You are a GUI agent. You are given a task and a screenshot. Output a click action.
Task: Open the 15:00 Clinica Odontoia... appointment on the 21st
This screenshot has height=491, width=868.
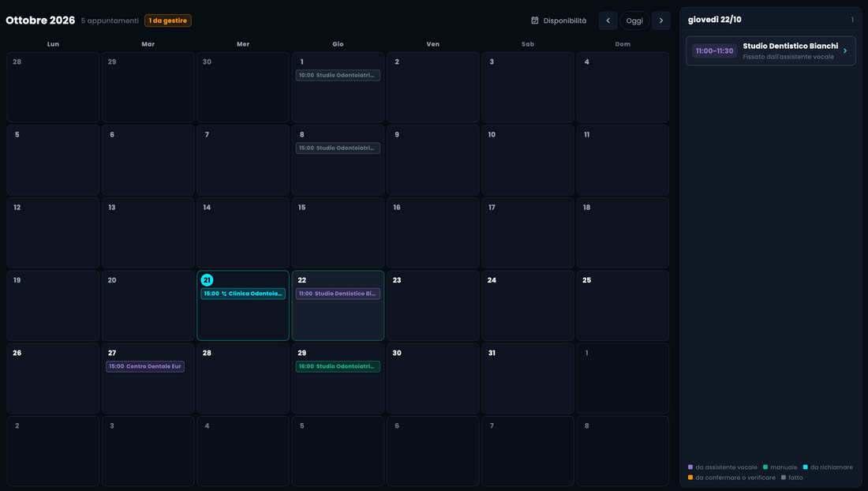point(243,294)
